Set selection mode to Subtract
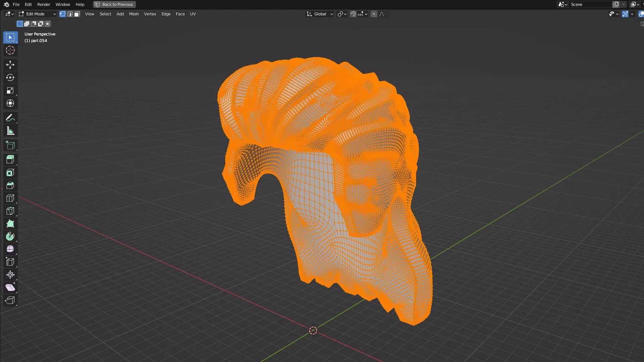644x362 pixels. click(34, 24)
